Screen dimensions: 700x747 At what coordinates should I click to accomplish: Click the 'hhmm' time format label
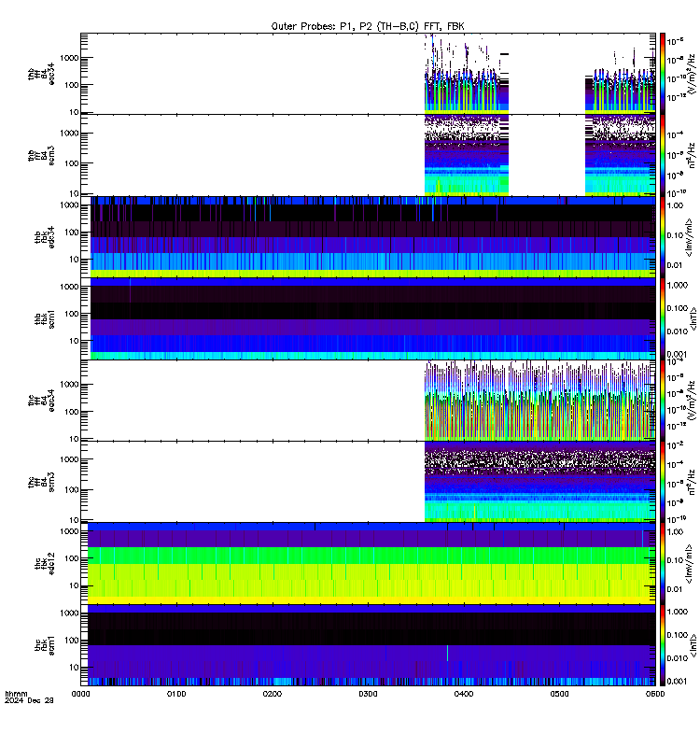(16, 694)
